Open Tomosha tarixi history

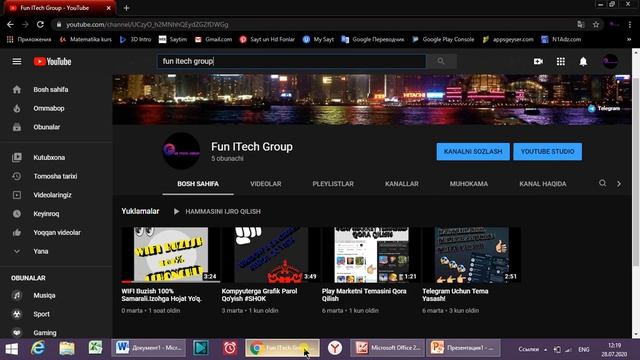56,176
